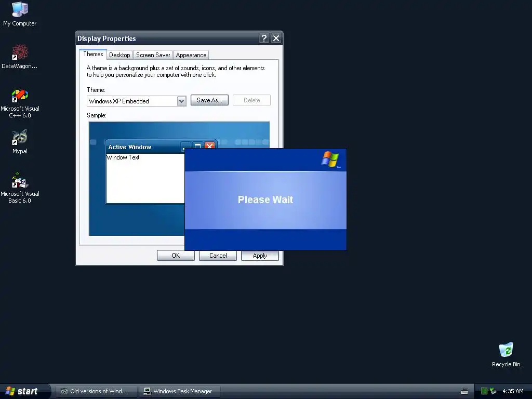Screen dimensions: 532x399
Task: Click the Please Wait message text
Action: (x=265, y=199)
